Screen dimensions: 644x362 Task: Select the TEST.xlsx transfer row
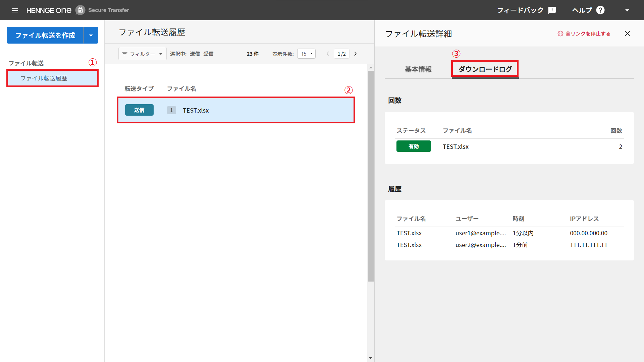236,110
